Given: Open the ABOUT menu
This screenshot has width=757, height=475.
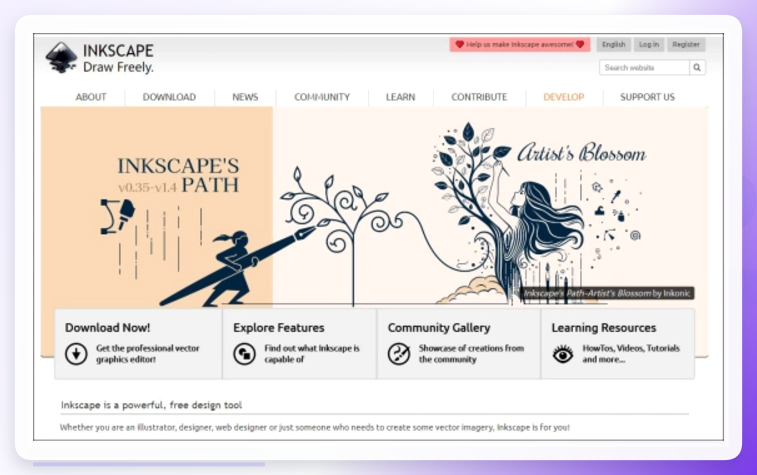Looking at the screenshot, I should pyautogui.click(x=91, y=97).
